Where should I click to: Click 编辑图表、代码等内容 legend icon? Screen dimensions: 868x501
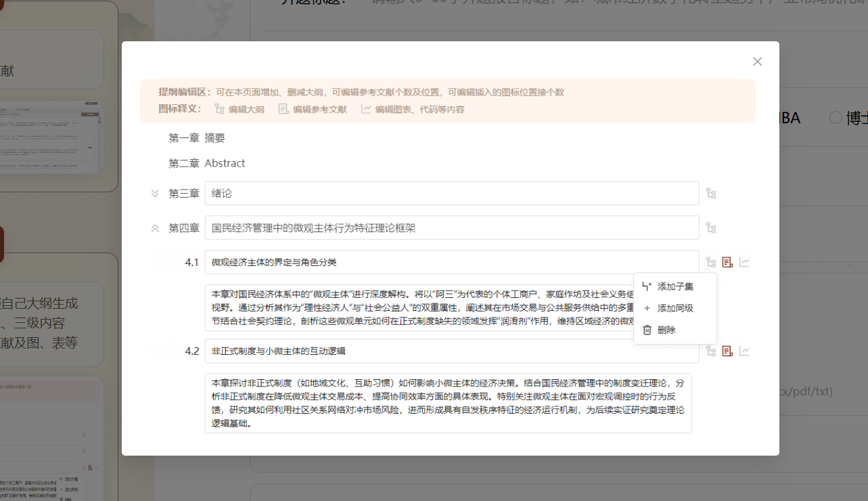pos(366,109)
